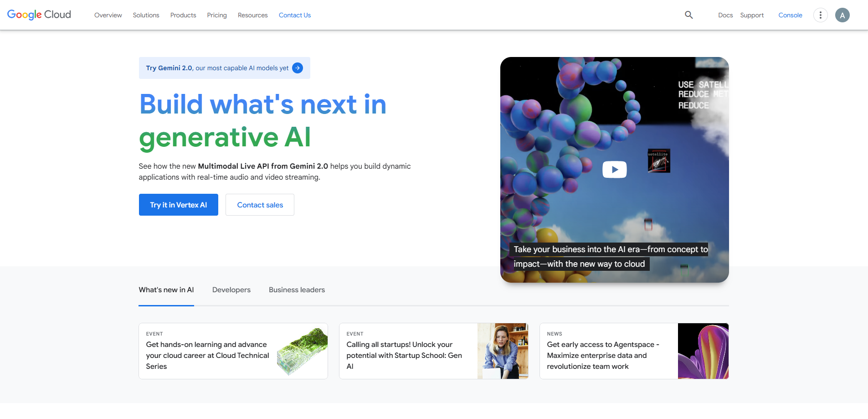Select the What's new in AI tab
Screen dimensions: 868x419
tap(166, 290)
